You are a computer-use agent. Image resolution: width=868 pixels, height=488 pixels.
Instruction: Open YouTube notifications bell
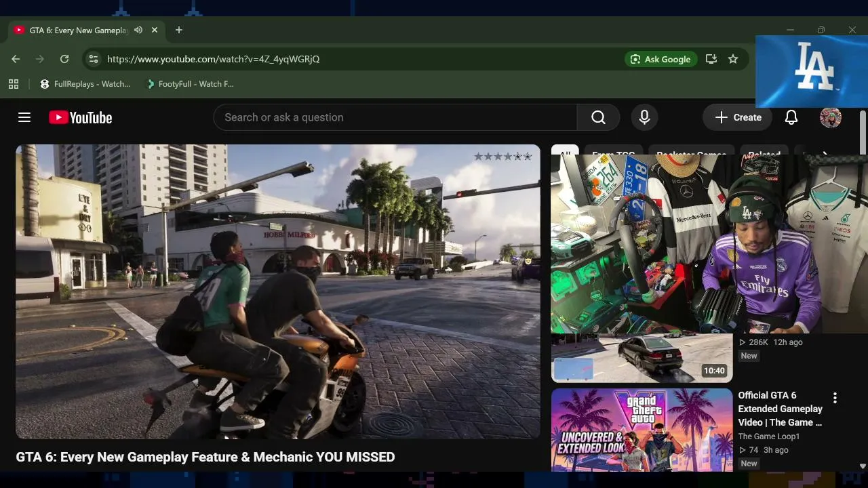coord(791,117)
